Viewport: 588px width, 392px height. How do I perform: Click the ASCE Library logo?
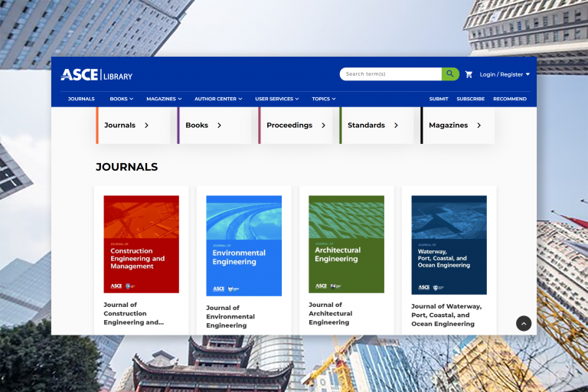(x=96, y=75)
